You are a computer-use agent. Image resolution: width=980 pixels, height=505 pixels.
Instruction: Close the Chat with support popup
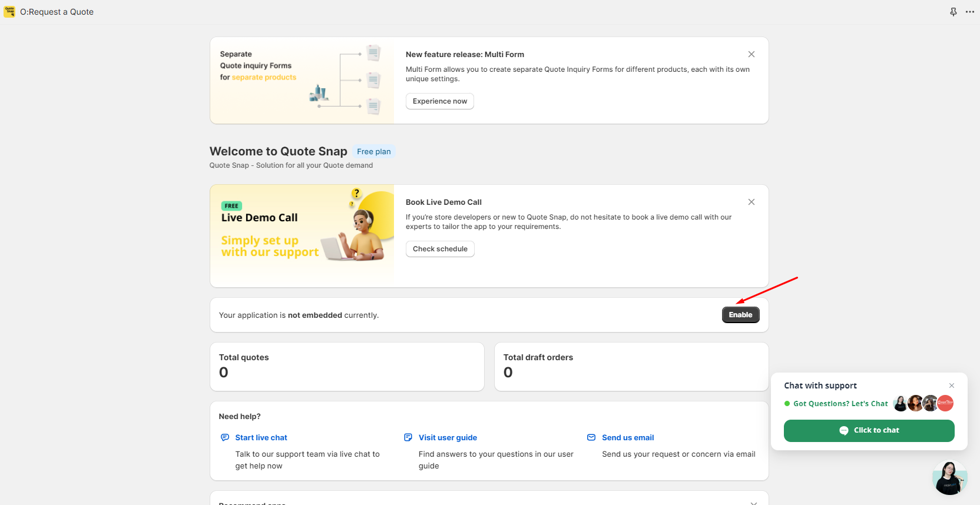[x=952, y=386]
